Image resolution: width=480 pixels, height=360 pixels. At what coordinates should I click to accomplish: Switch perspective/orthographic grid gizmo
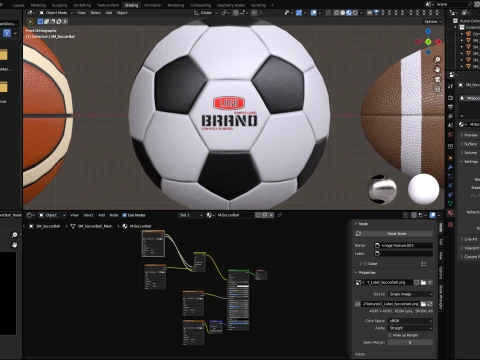(437, 89)
